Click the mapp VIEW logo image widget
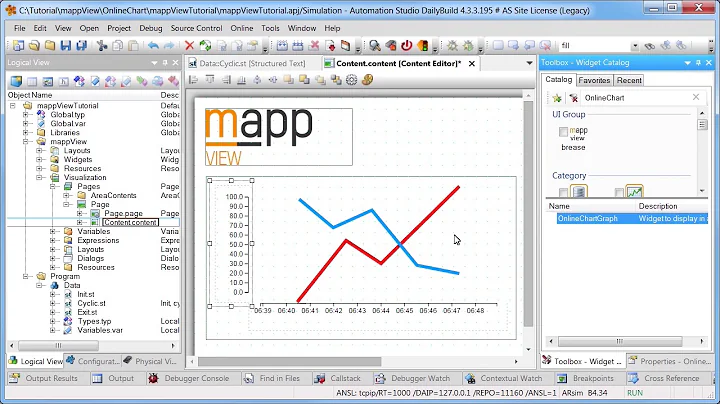The width and height of the screenshot is (720, 404). coord(279,137)
